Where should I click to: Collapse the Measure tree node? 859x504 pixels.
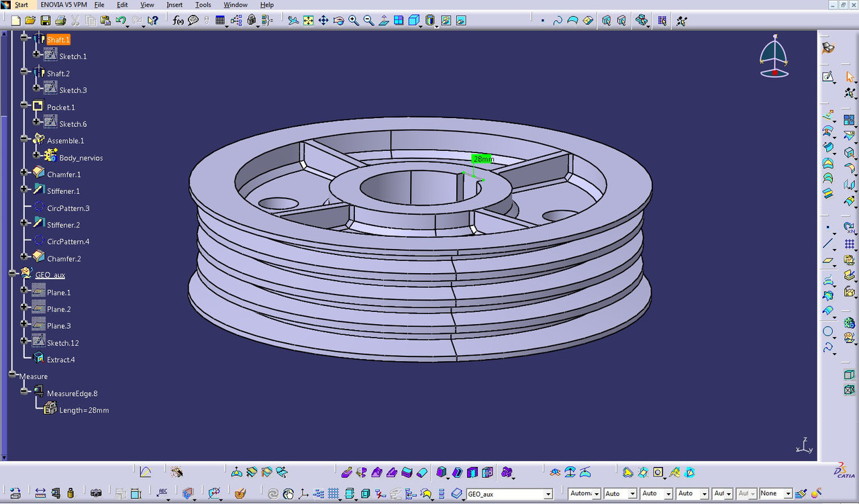pyautogui.click(x=12, y=374)
